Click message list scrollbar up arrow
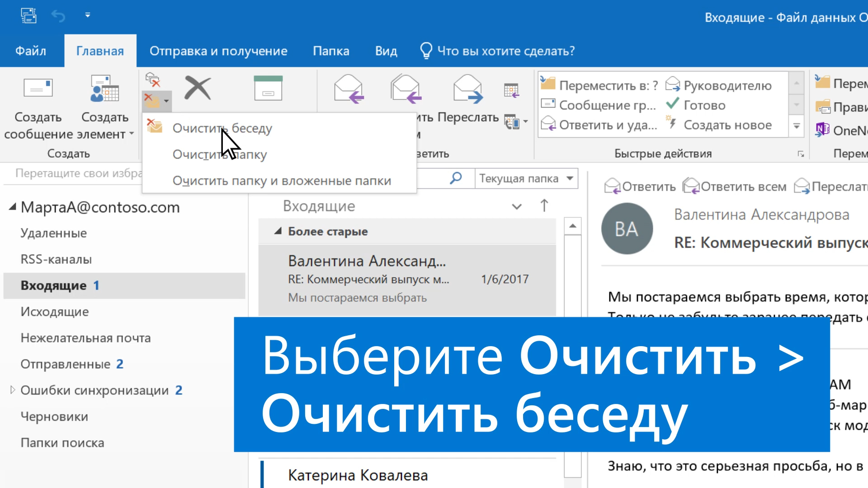The width and height of the screenshot is (868, 488). tap(573, 225)
